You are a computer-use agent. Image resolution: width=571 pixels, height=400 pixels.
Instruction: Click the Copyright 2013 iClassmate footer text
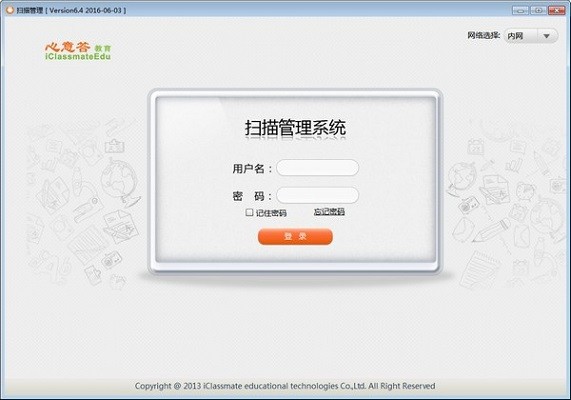coord(285,386)
